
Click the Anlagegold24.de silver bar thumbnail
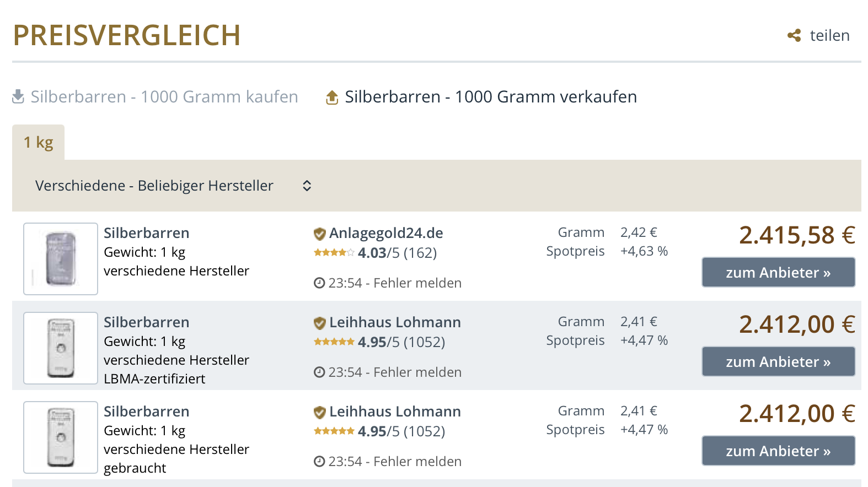pyautogui.click(x=61, y=259)
